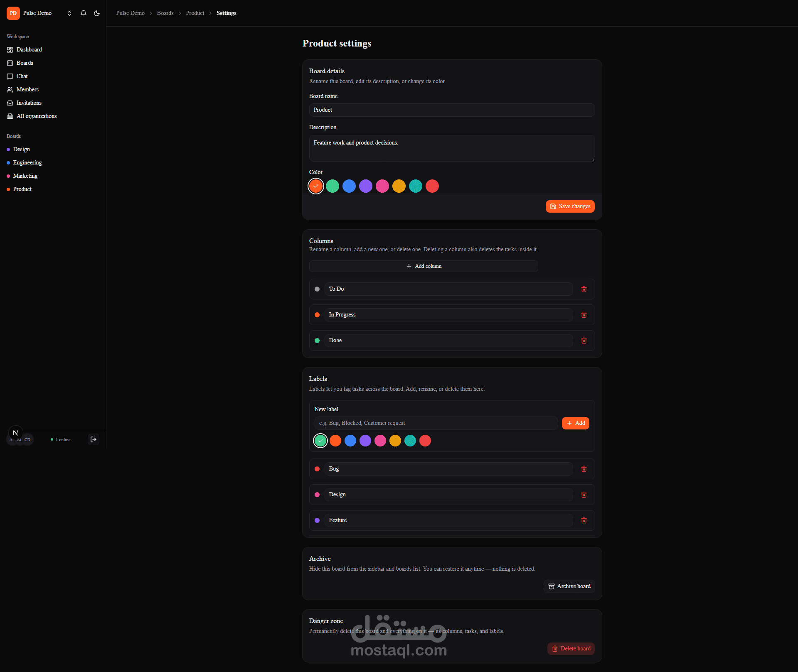798x672 pixels.
Task: Toggle dark mode moon icon
Action: point(97,13)
